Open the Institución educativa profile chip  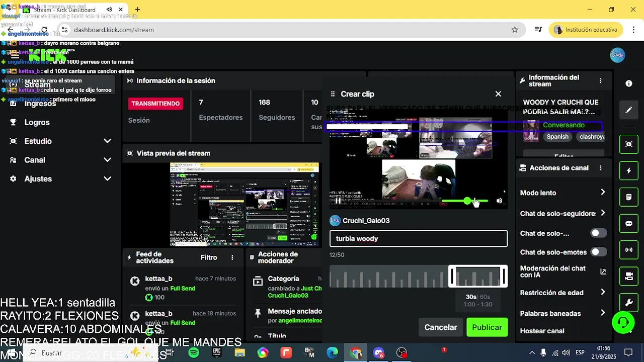pos(586,30)
